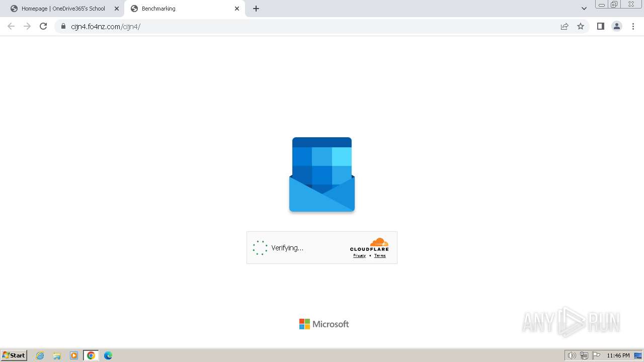Click the Verifying... text
The image size is (644, 362).
point(287,248)
